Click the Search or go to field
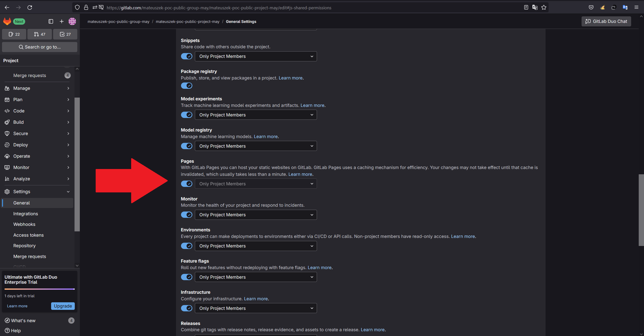 pyautogui.click(x=40, y=47)
